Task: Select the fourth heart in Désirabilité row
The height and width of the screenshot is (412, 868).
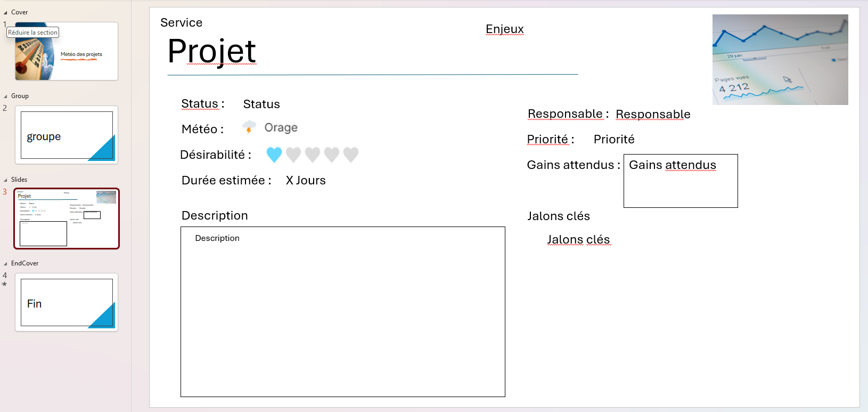Action: click(x=332, y=155)
